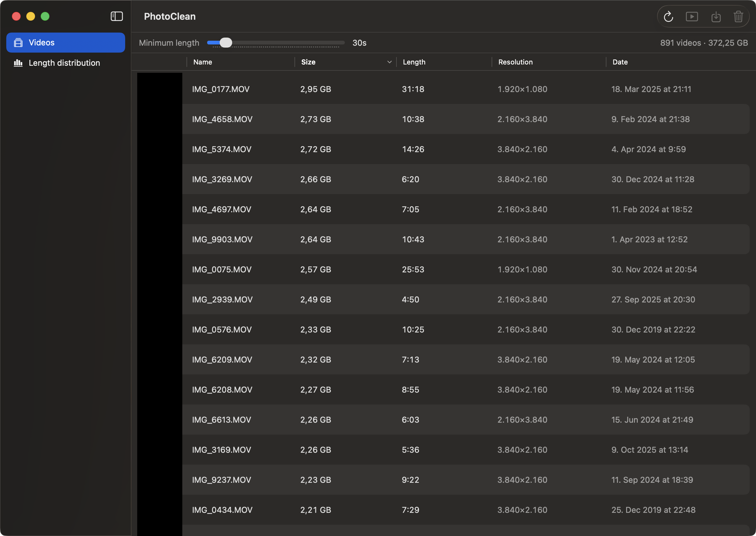Click the bar chart icon beside Length distribution

(18, 63)
